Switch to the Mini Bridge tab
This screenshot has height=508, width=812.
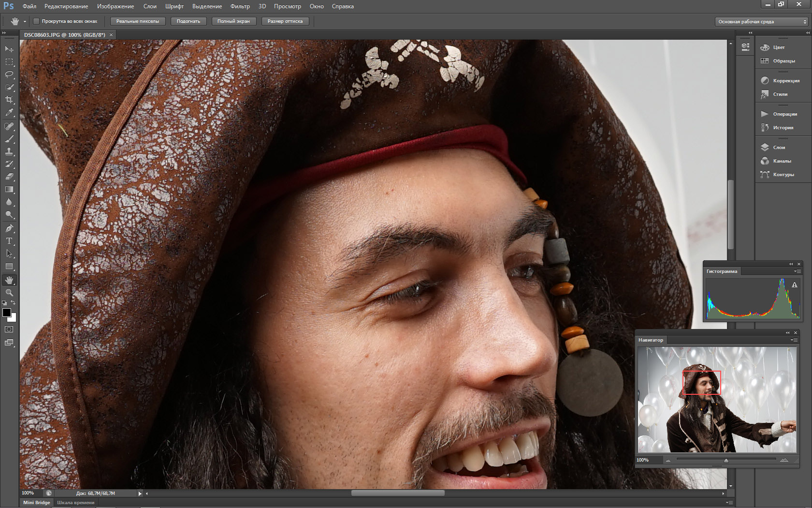pyautogui.click(x=37, y=503)
